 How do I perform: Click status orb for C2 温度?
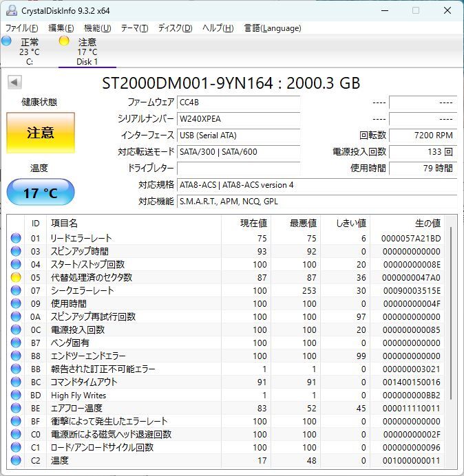[16, 460]
